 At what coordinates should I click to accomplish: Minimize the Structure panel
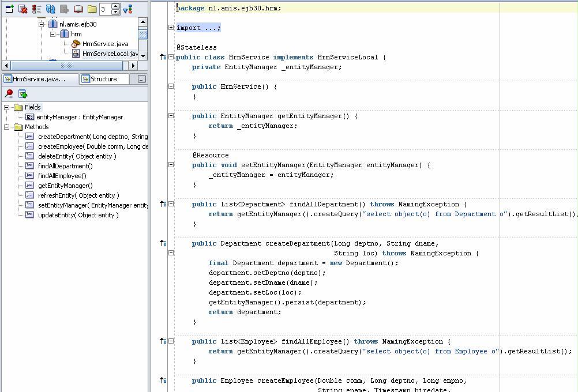[x=141, y=79]
